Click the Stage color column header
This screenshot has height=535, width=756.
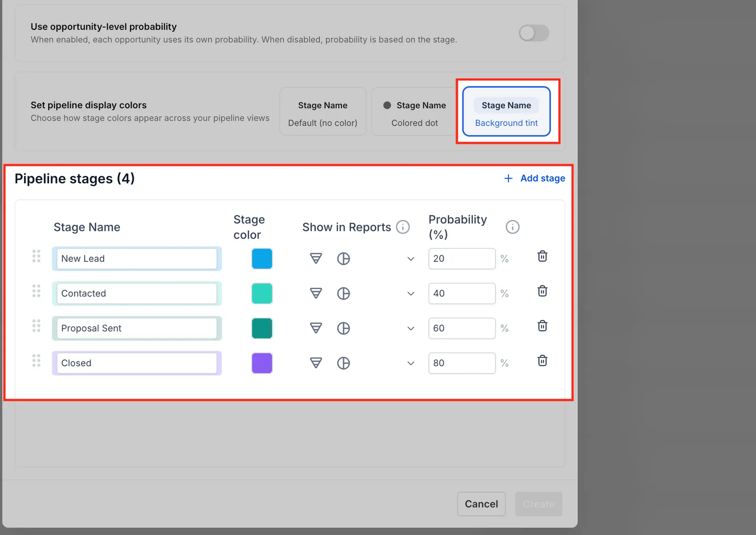249,227
